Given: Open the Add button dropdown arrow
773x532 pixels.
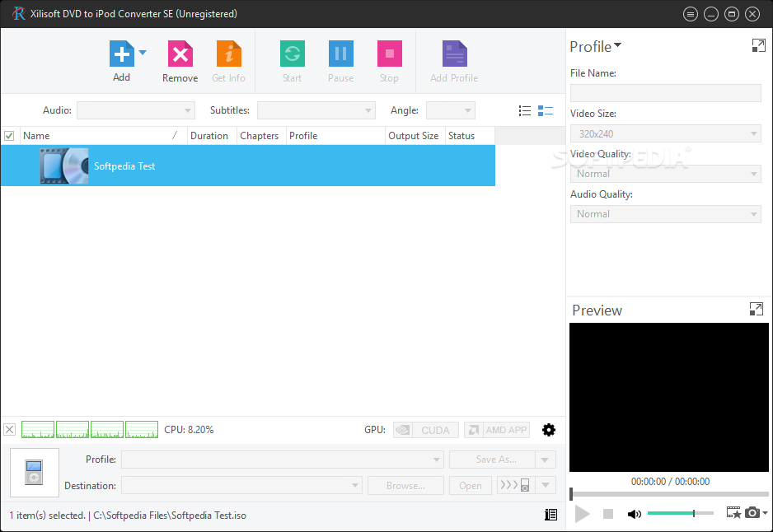Looking at the screenshot, I should pyautogui.click(x=143, y=53).
